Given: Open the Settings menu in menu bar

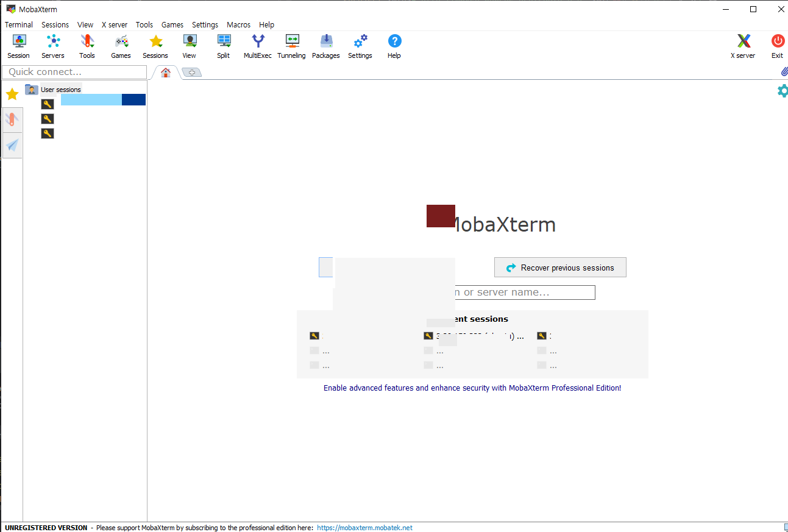Looking at the screenshot, I should click(x=205, y=25).
